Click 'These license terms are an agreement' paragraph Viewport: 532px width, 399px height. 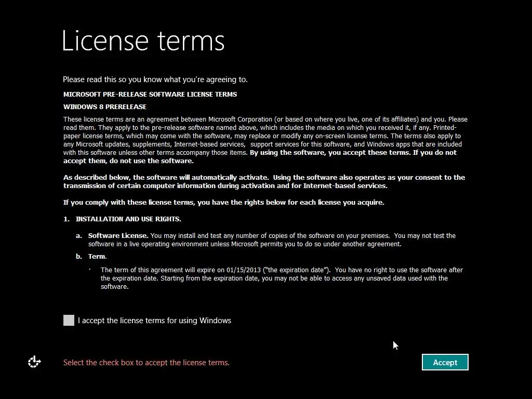click(265, 140)
